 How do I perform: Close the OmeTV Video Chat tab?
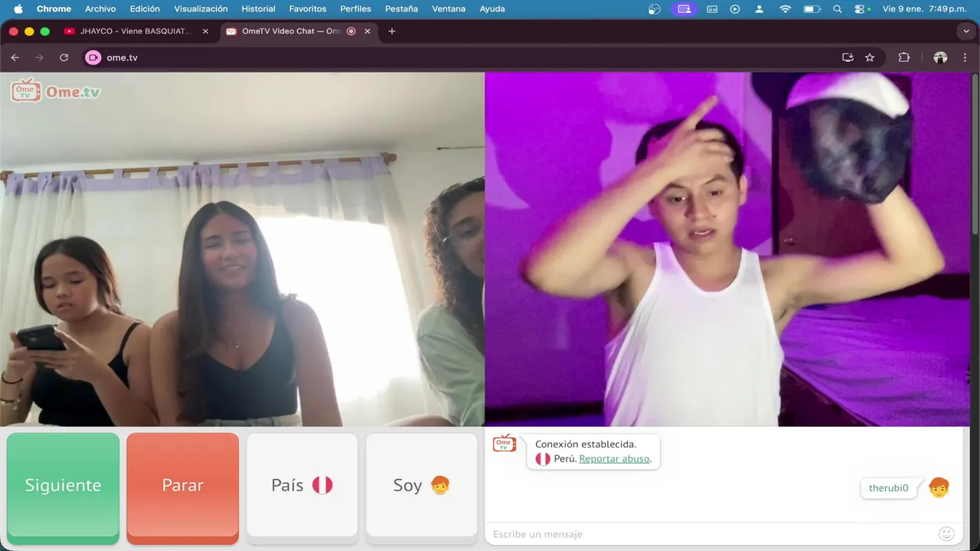pyautogui.click(x=367, y=31)
